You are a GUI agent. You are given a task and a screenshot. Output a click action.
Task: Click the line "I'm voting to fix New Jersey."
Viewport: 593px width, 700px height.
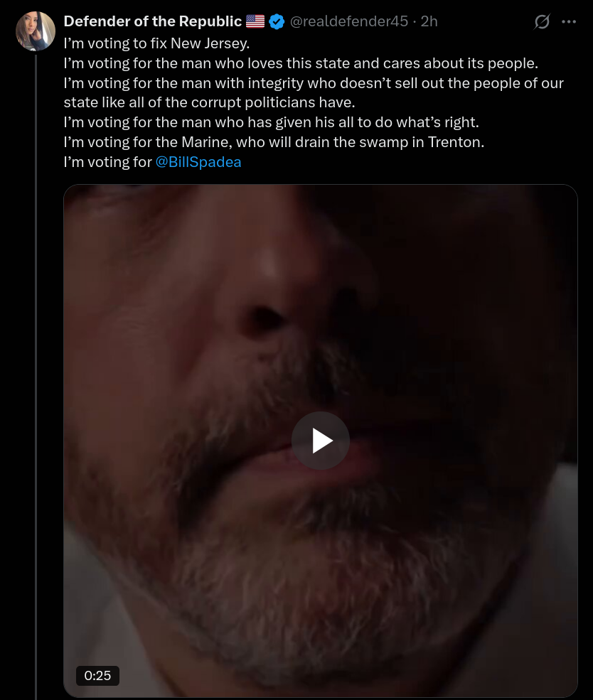tap(156, 43)
